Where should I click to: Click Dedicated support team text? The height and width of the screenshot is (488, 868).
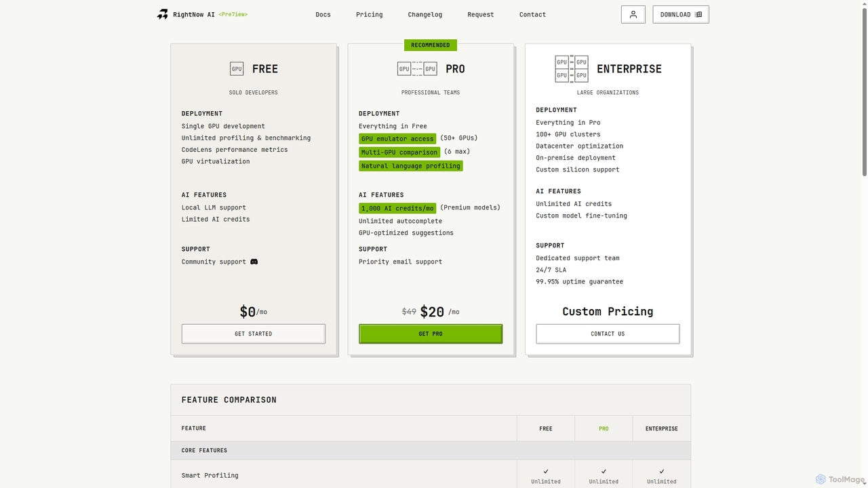pyautogui.click(x=578, y=258)
